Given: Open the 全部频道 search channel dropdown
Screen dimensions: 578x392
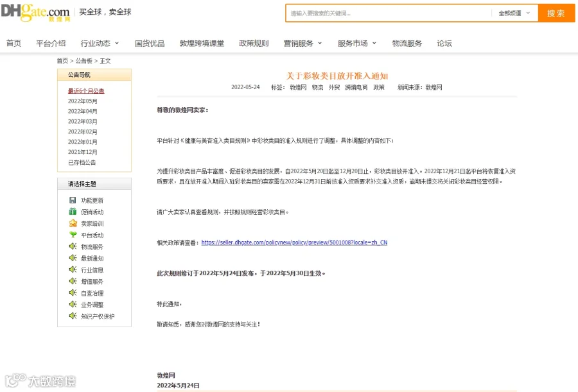Looking at the screenshot, I should point(514,13).
